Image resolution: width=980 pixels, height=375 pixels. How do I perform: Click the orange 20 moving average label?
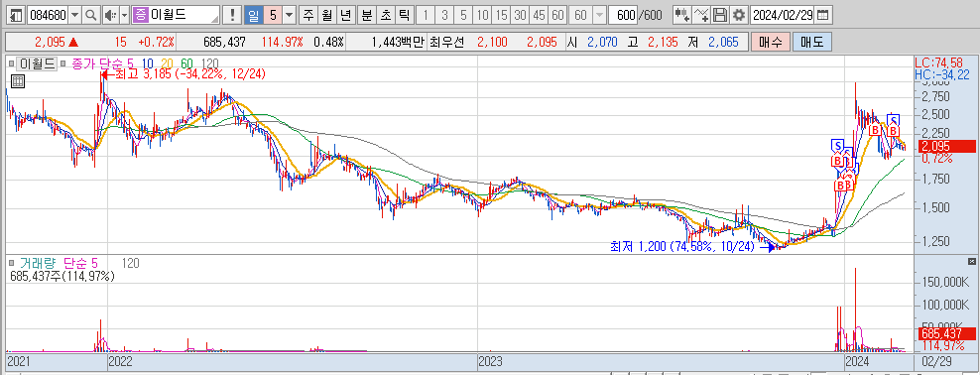[167, 63]
